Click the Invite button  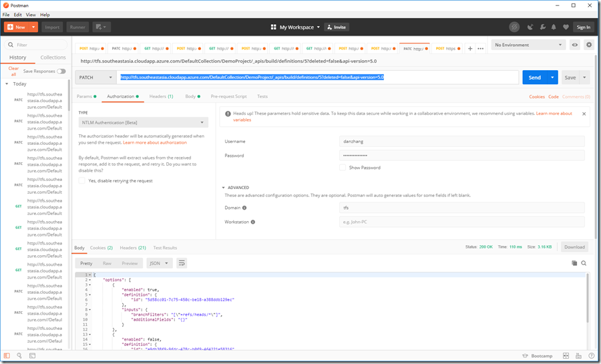point(337,27)
